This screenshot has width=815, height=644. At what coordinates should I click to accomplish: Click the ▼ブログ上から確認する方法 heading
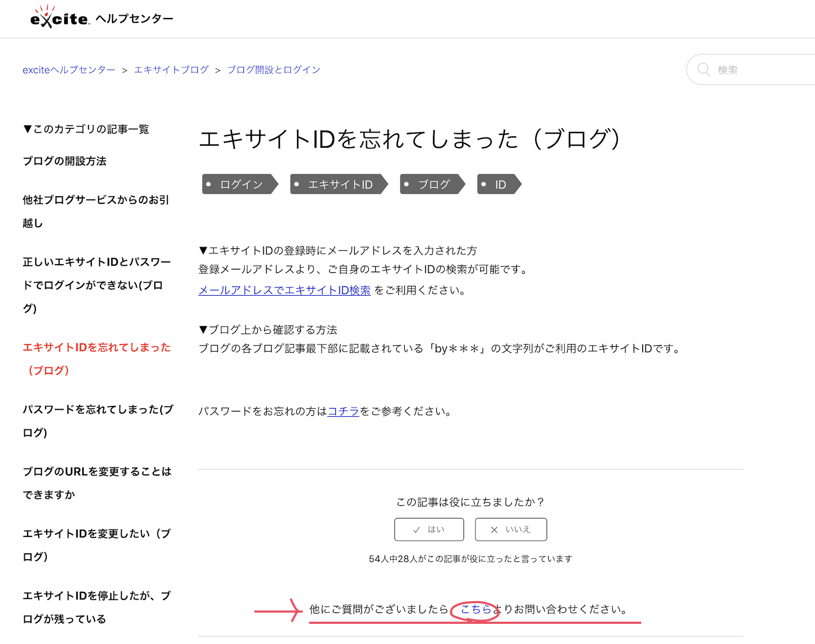pyautogui.click(x=268, y=330)
